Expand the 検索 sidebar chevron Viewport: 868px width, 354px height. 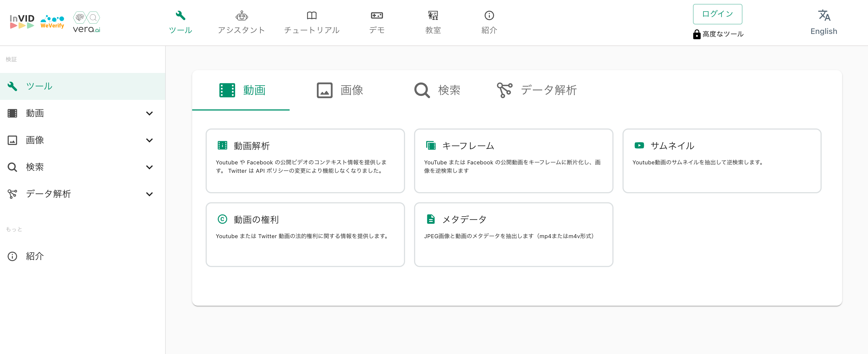click(149, 167)
